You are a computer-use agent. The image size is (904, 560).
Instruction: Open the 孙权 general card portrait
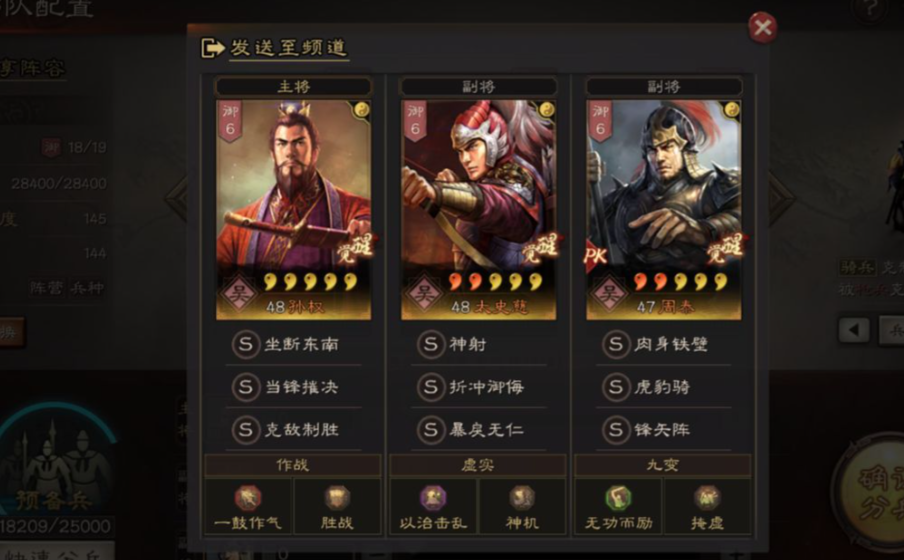[293, 210]
